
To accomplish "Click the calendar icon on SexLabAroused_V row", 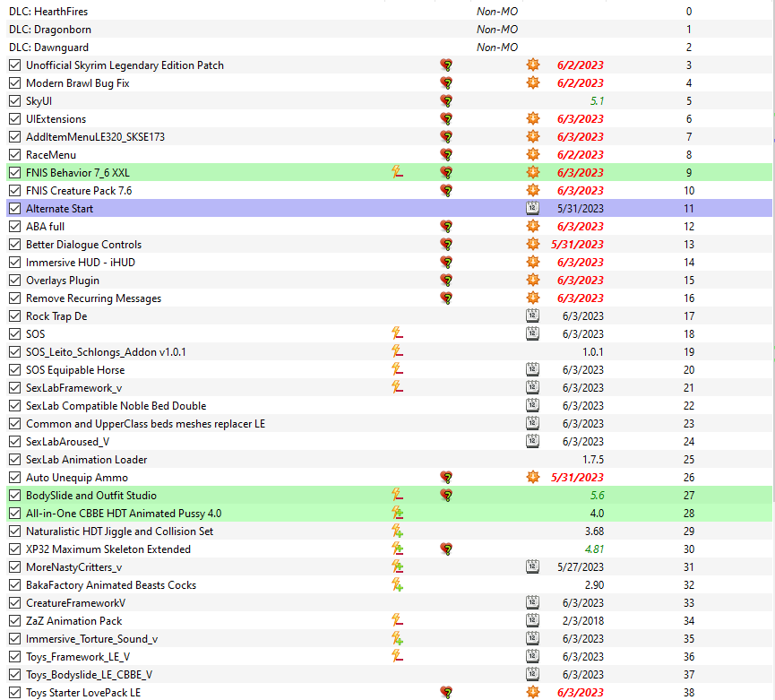I will point(532,442).
